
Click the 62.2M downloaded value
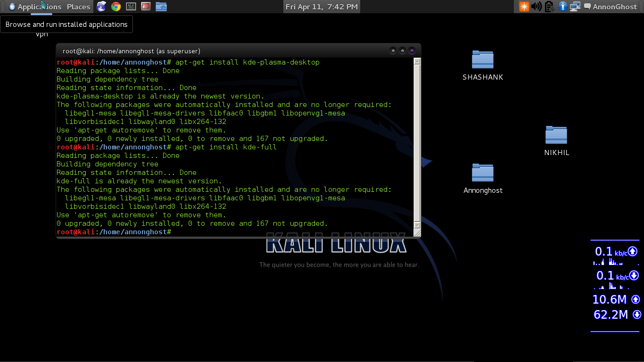pyautogui.click(x=611, y=314)
